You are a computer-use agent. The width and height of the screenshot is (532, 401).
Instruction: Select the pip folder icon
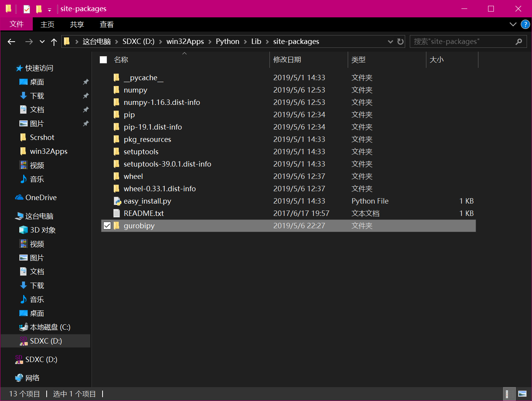(116, 115)
